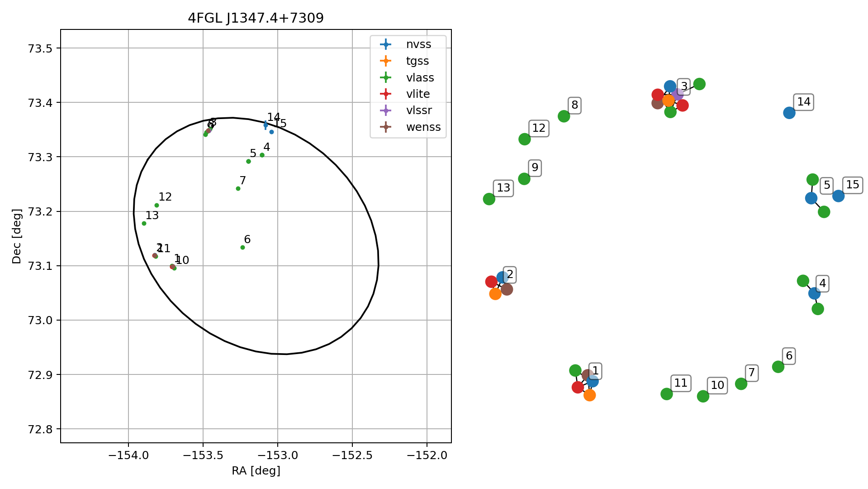
Task: Select the 'vlssr' legend label
Action: [419, 110]
